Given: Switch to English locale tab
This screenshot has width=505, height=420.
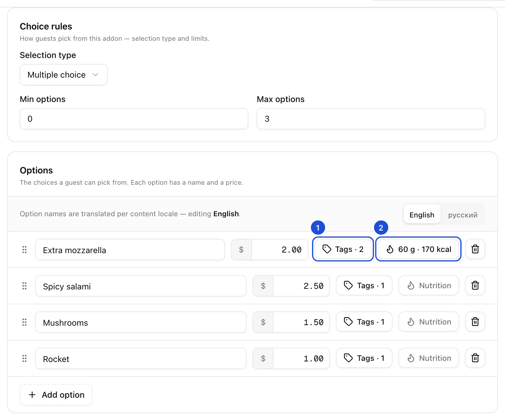Looking at the screenshot, I should [x=422, y=214].
